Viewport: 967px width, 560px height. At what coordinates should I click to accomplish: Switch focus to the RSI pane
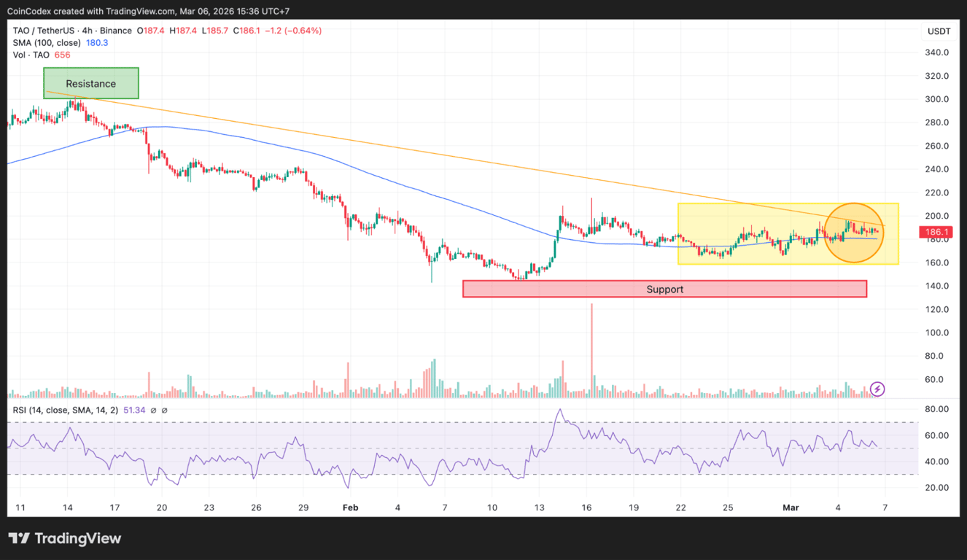[x=481, y=452]
